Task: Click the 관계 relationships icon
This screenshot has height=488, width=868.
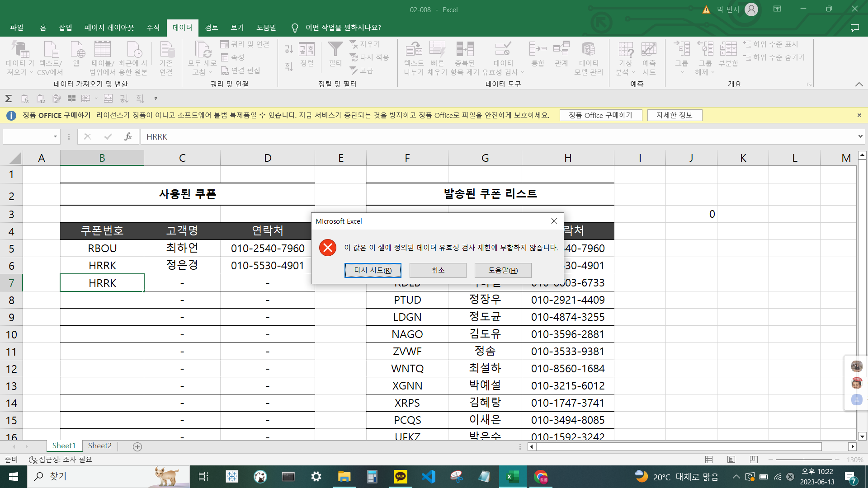Action: click(561, 50)
